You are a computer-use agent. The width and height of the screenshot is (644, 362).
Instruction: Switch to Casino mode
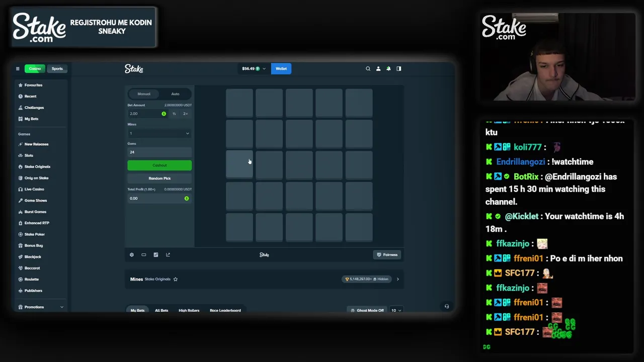coord(35,69)
